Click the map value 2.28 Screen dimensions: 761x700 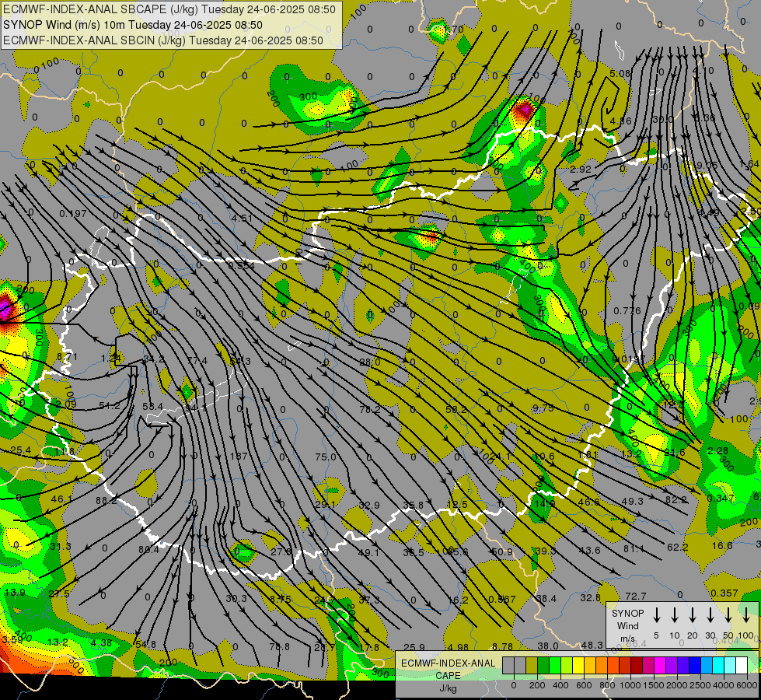point(717,451)
